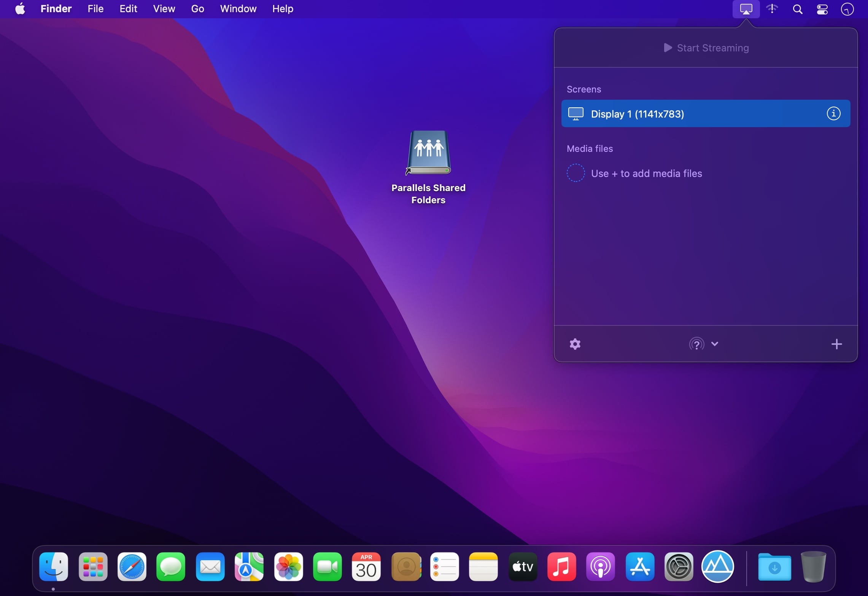Open the Go menu

197,9
